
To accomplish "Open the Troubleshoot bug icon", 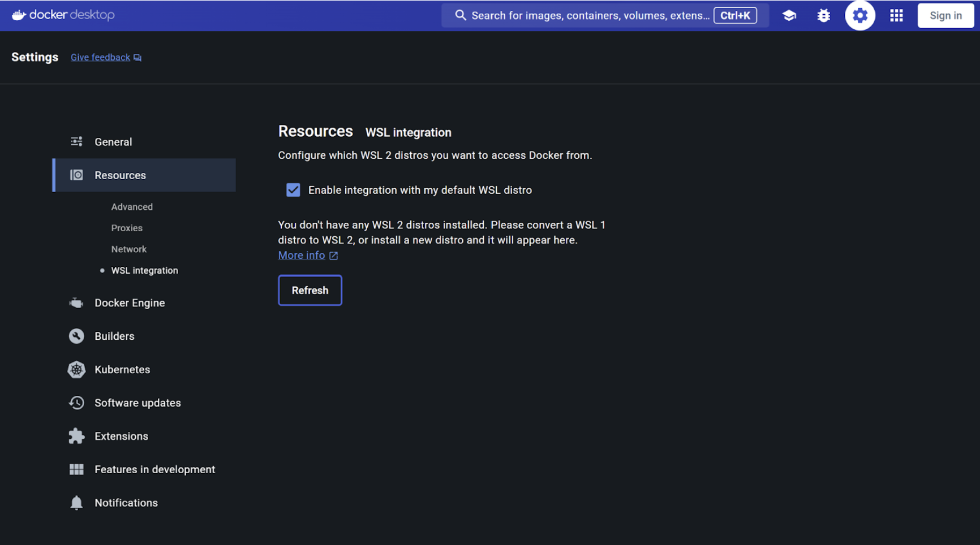I will tap(823, 15).
